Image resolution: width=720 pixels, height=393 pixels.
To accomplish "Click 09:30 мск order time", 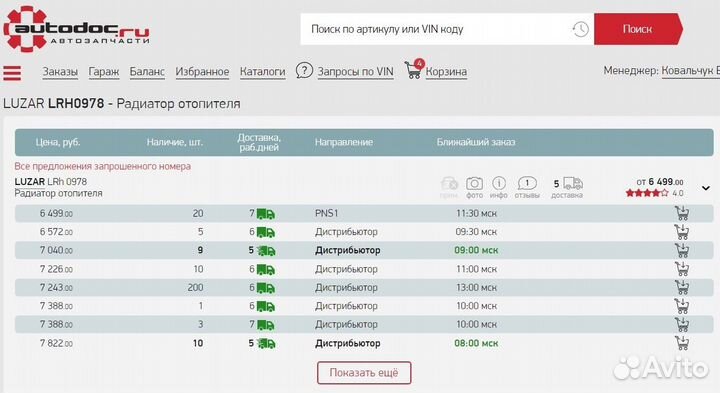I will pos(476,232).
